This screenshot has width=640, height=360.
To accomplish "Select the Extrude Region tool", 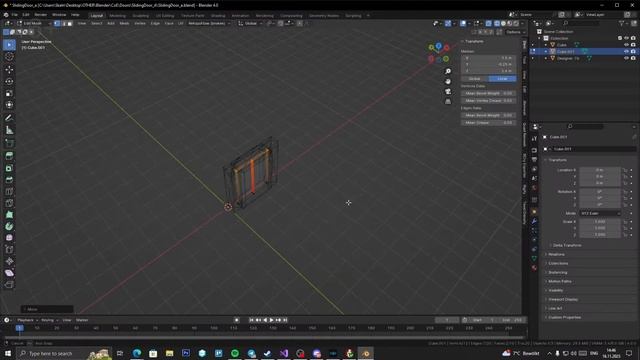I will pos(9,156).
